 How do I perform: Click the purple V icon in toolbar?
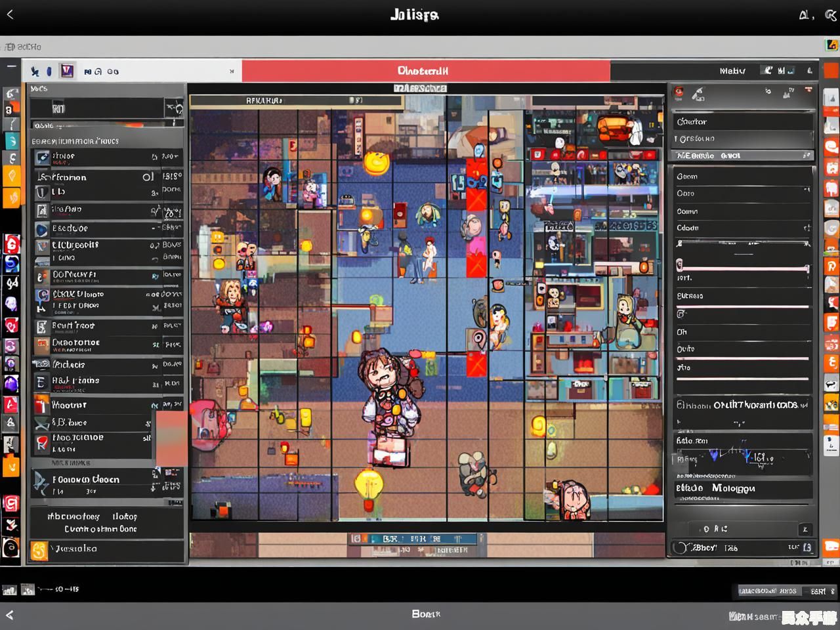coord(66,71)
